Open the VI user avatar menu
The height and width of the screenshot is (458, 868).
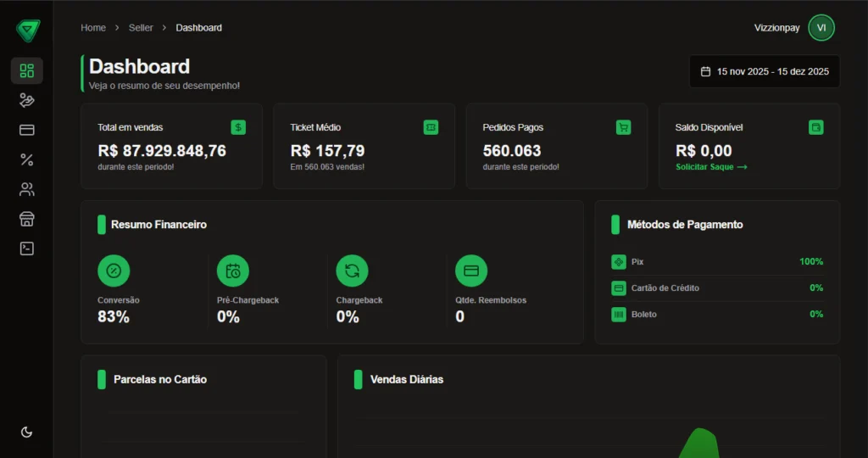click(821, 28)
